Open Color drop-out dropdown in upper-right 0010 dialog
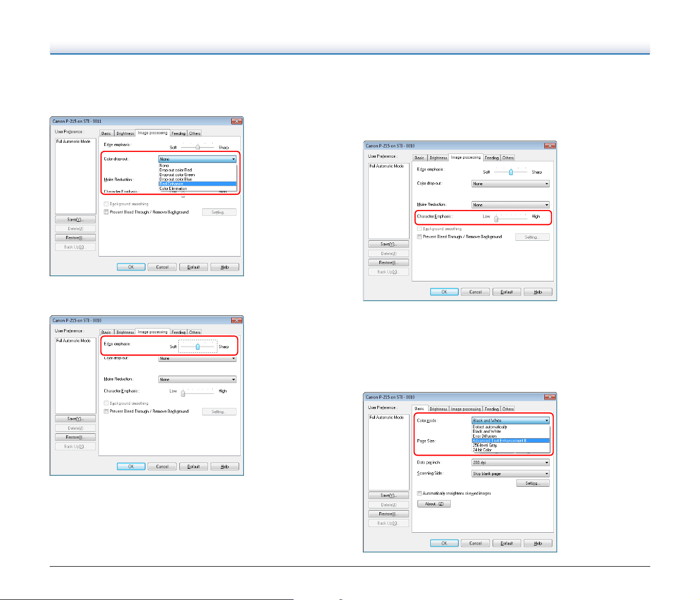The image size is (700, 600). point(511,184)
